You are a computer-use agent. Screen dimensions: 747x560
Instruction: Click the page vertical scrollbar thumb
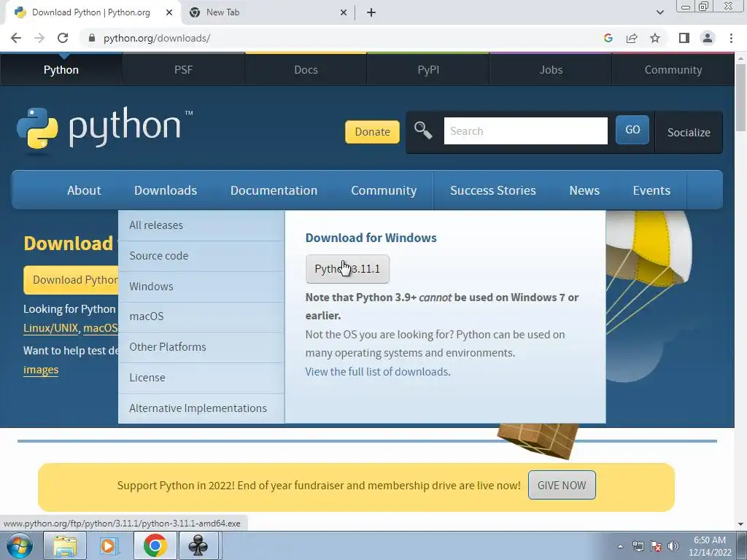[740, 98]
